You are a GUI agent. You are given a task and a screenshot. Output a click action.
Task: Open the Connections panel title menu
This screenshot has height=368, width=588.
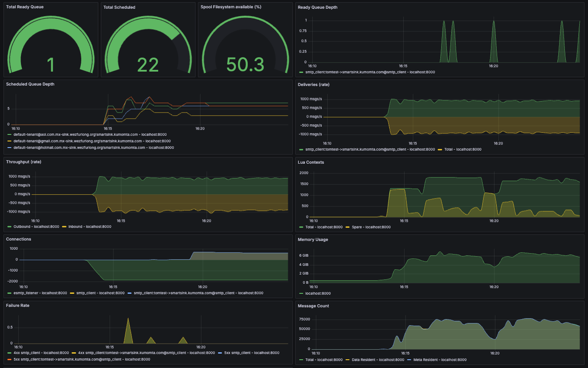point(18,239)
